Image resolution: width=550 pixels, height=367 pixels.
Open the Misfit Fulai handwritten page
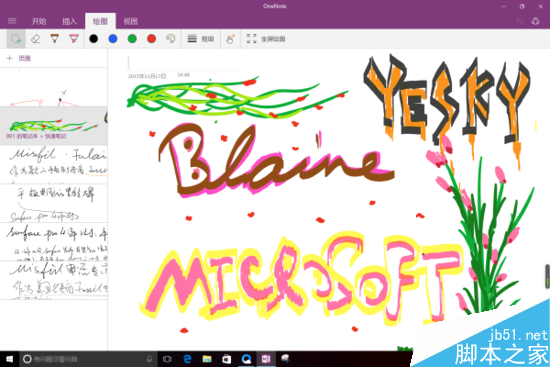(54, 164)
